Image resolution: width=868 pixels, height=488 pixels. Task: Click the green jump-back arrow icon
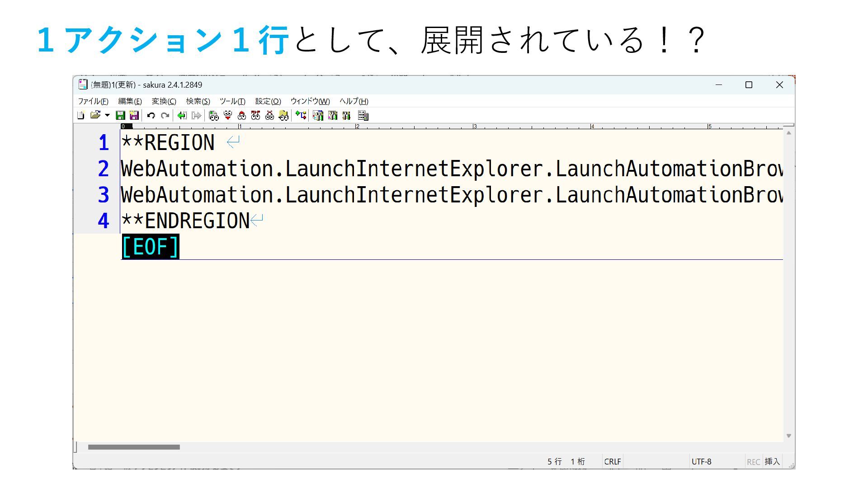tap(182, 116)
